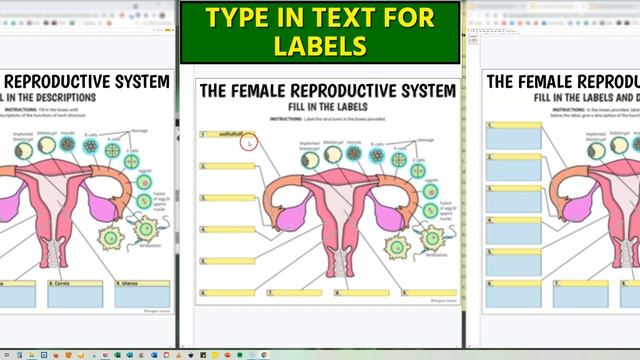Select the 'fertilization' caption in left window diagram
640x360 pixels.
pos(150,246)
